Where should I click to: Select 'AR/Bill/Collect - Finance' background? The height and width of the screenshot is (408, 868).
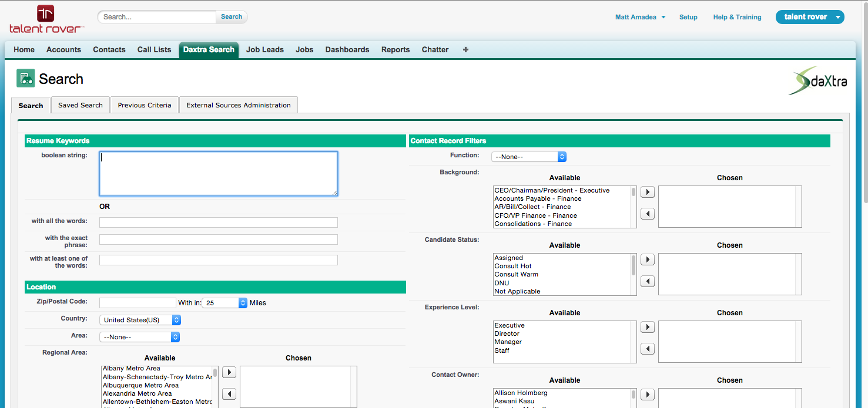(x=532, y=207)
